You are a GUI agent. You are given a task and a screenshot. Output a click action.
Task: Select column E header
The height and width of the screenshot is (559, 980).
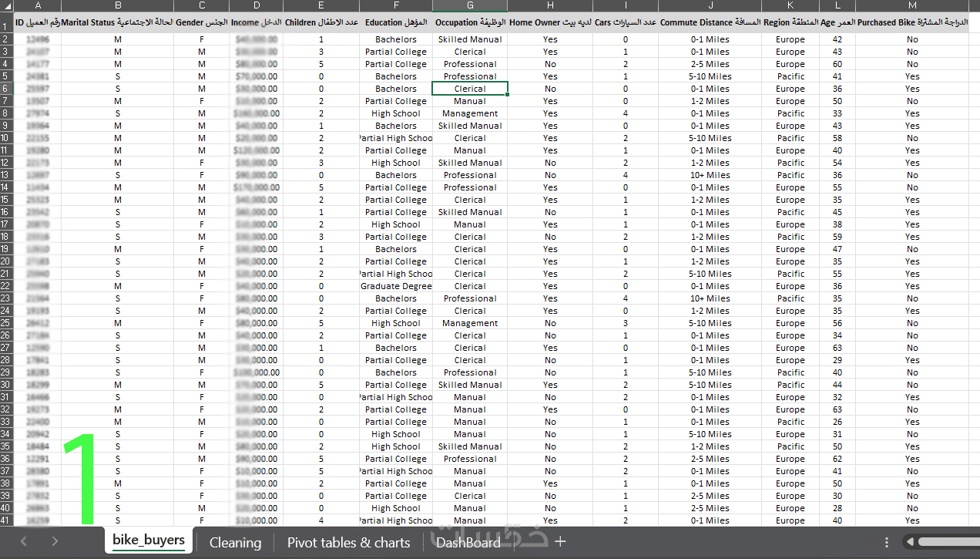coord(321,5)
